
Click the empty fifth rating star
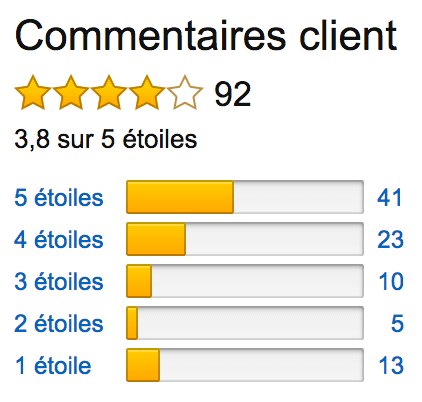[x=185, y=93]
